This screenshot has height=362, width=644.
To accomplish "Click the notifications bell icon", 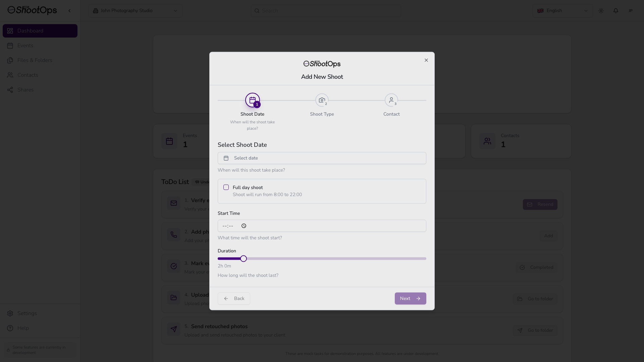I will pyautogui.click(x=616, y=11).
